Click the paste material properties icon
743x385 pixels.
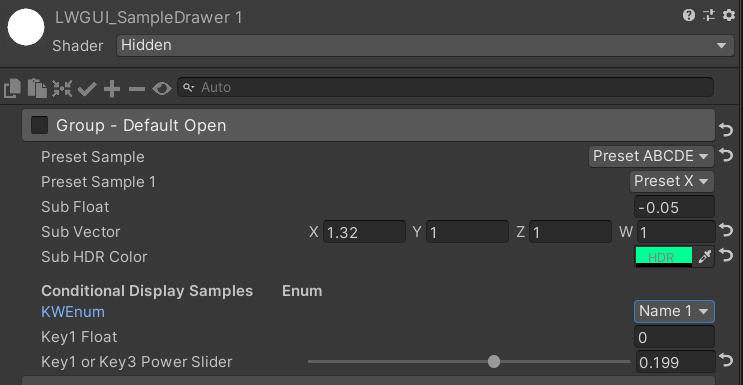tap(37, 89)
